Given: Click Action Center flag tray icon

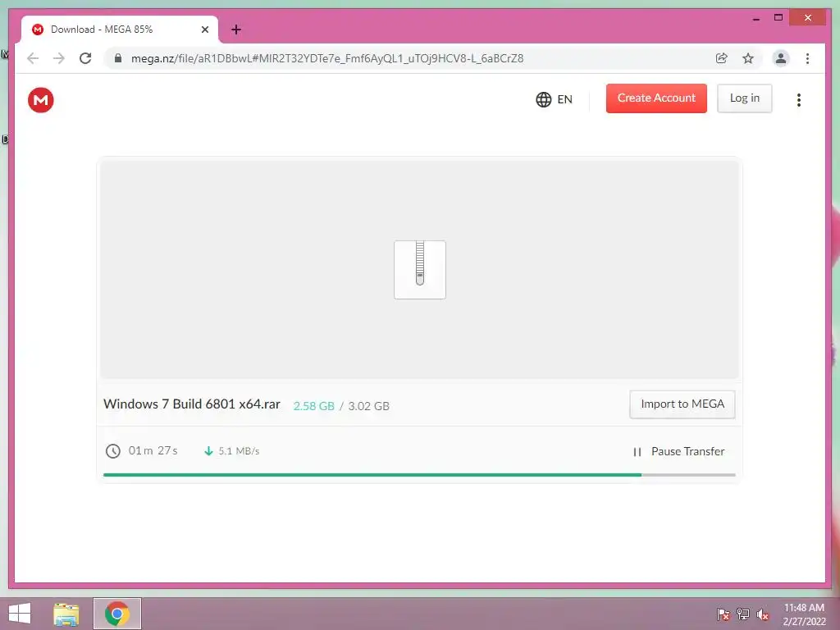Looking at the screenshot, I should (x=723, y=614).
